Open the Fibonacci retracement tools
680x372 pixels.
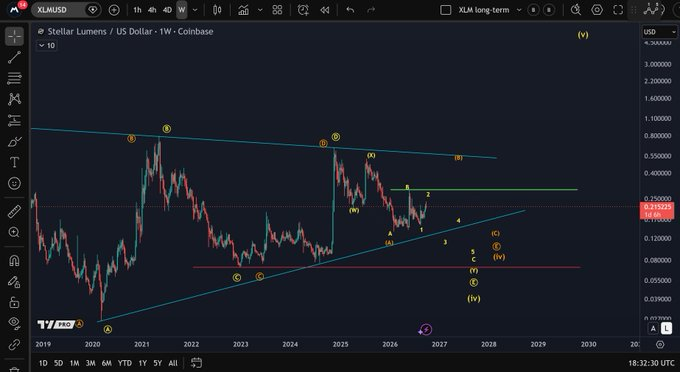pos(14,78)
